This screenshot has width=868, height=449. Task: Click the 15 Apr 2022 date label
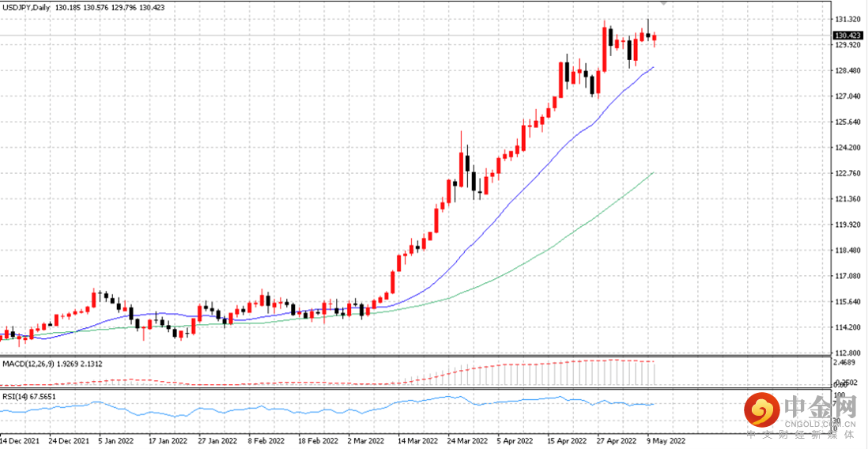click(567, 441)
